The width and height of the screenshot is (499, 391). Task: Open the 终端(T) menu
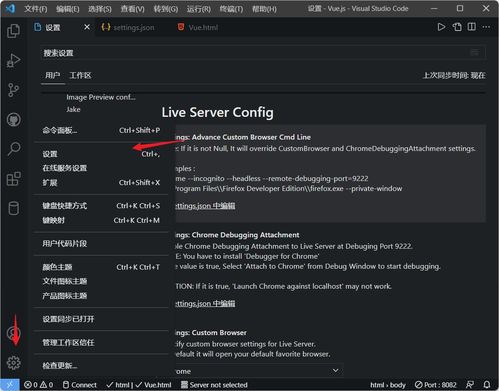231,9
